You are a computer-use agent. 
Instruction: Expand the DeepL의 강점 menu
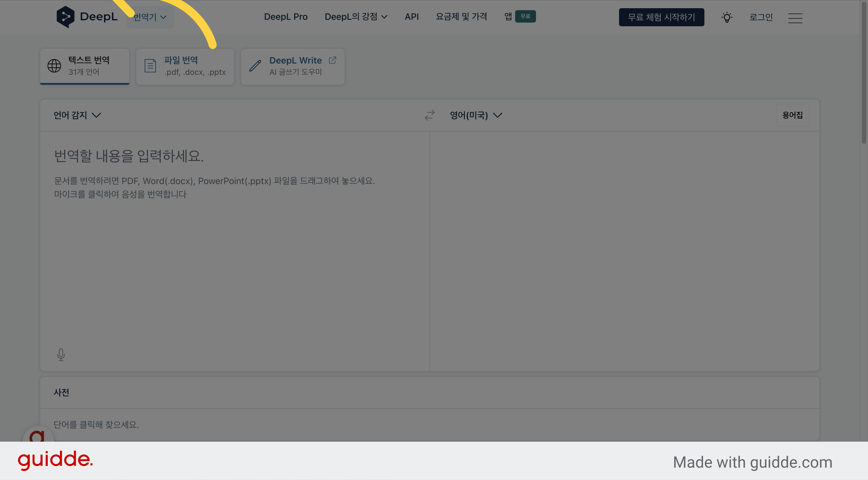(x=356, y=17)
